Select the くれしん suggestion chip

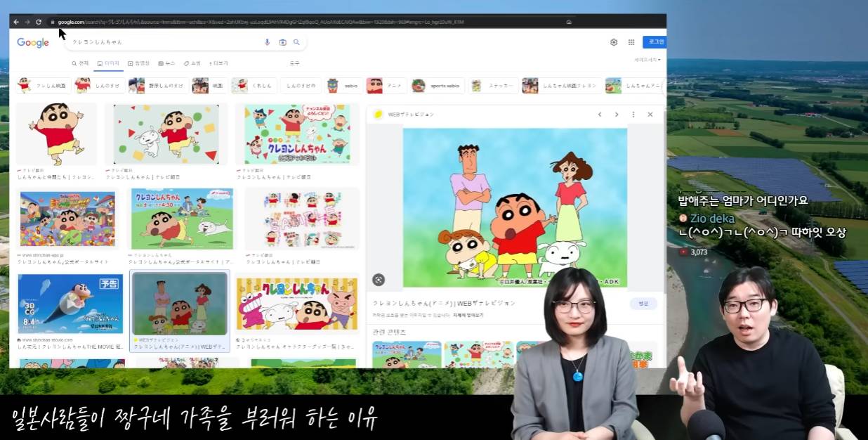[254, 86]
